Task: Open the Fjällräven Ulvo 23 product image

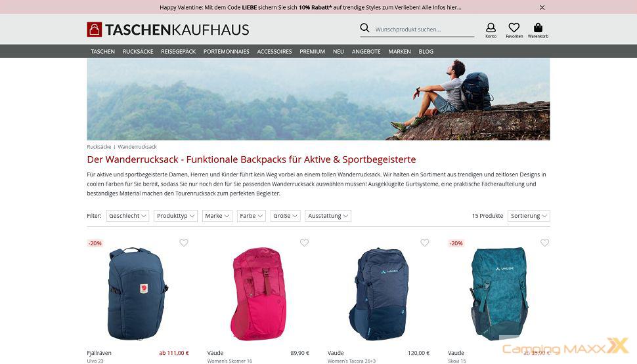Action: point(138,294)
